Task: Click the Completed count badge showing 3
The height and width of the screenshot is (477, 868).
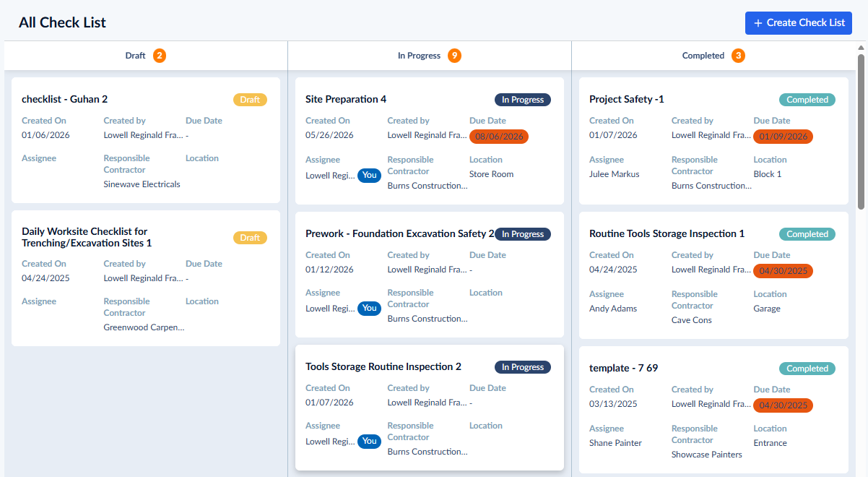Action: [738, 56]
